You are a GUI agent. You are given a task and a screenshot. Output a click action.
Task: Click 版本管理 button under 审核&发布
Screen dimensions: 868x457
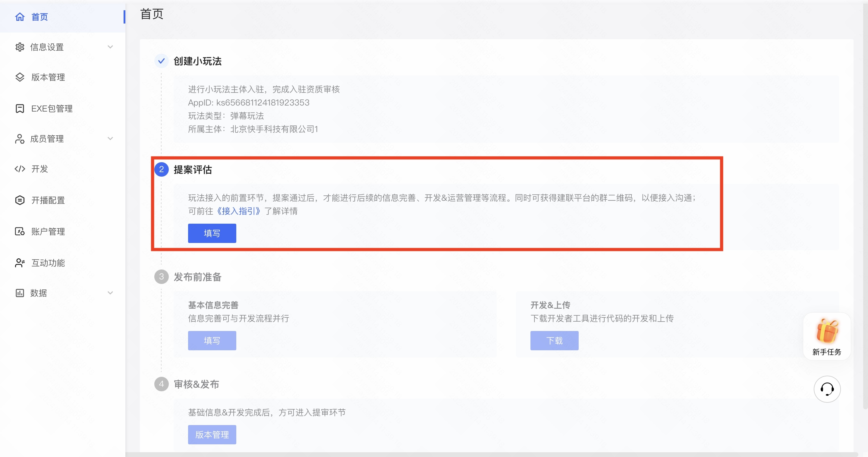coord(212,435)
